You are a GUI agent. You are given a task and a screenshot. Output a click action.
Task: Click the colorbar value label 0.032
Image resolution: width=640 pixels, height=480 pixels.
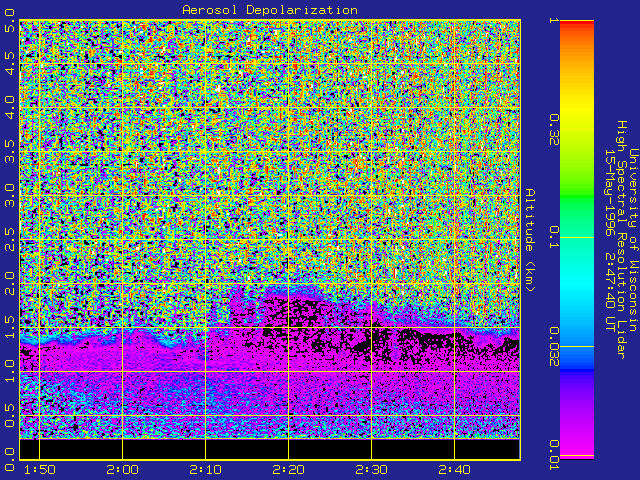[553, 346]
